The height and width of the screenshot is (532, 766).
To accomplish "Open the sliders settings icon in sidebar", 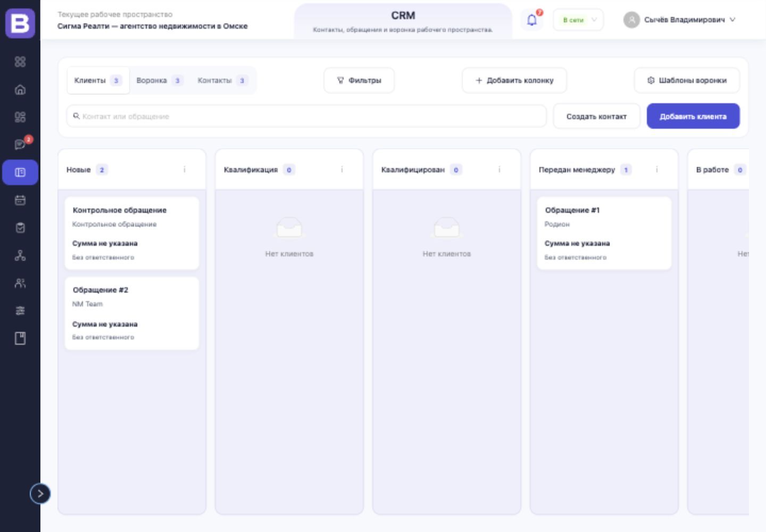I will click(20, 311).
